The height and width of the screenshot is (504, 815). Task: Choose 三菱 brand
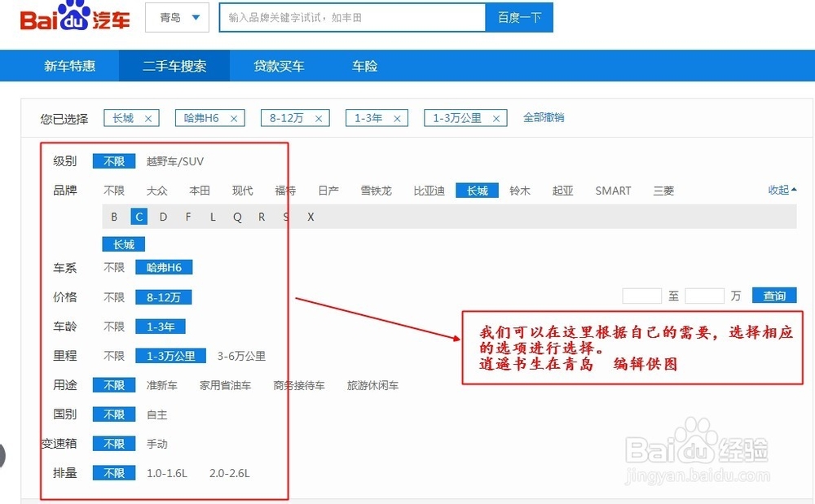point(663,191)
